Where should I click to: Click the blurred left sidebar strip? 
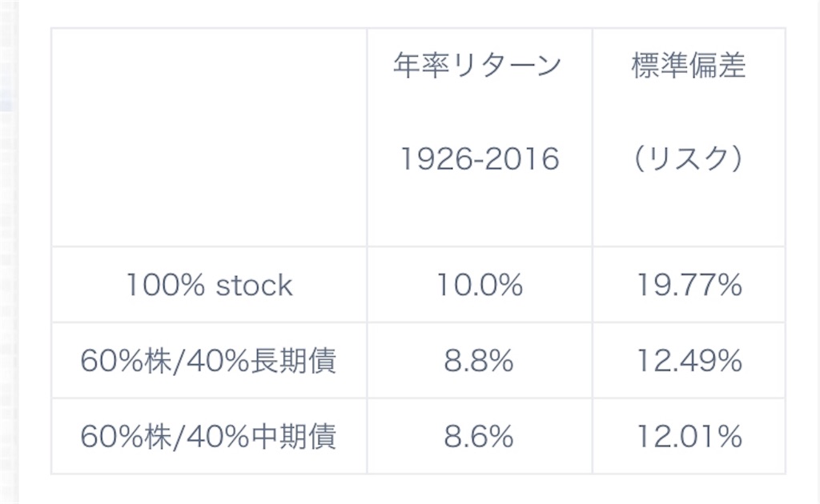[x=9, y=252]
